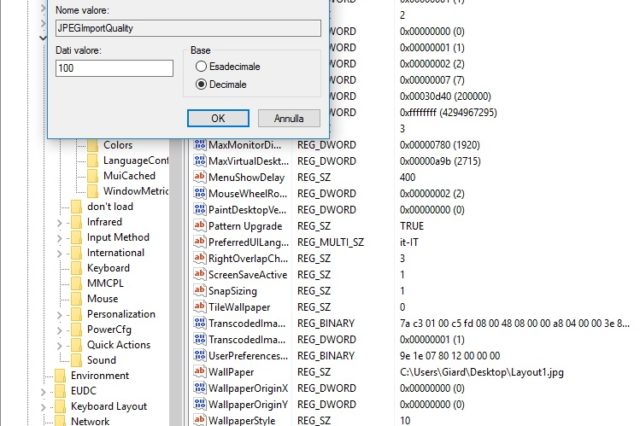
Task: Click the Mouse folder icon
Action: pos(76,299)
